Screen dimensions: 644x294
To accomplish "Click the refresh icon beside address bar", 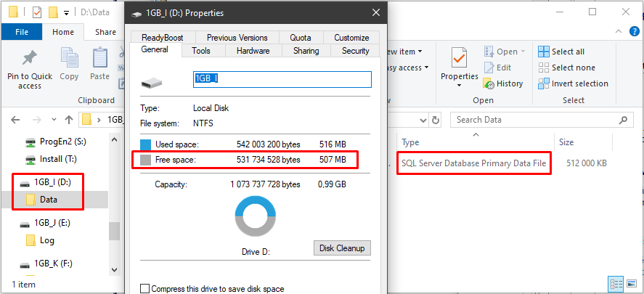I will tap(436, 120).
